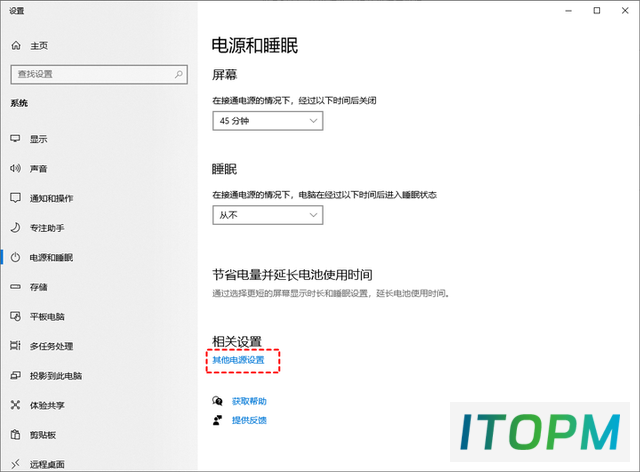640x472 pixels.
Task: Click the Get help chat icon
Action: tap(218, 401)
